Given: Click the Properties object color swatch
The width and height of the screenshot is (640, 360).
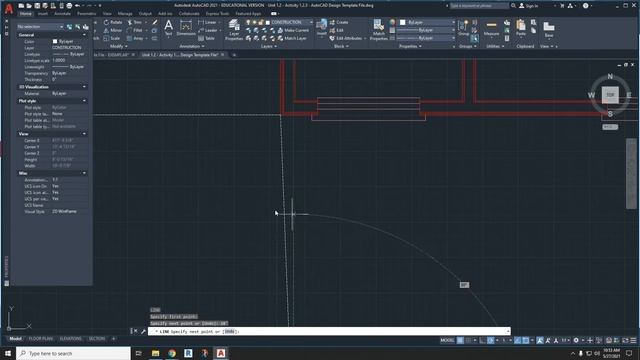Looking at the screenshot, I should (403, 22).
